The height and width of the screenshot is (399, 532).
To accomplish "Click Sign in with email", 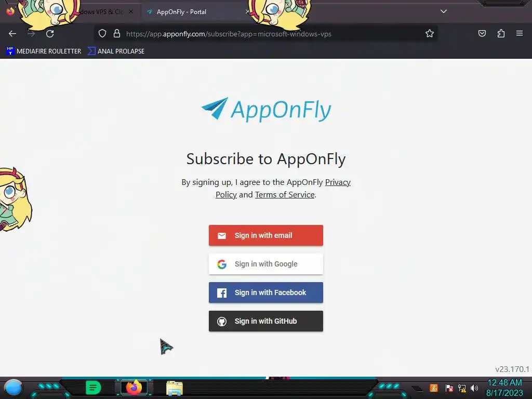I will click(266, 235).
